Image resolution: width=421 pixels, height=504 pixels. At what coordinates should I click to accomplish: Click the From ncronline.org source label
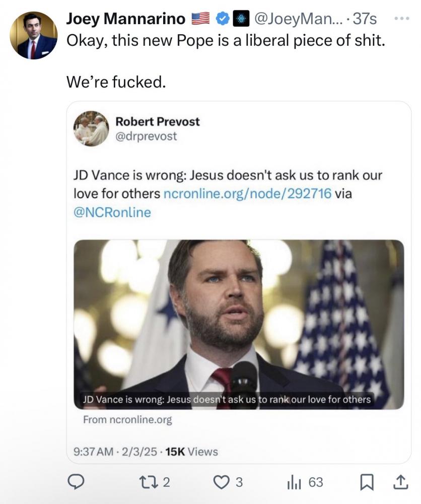click(127, 420)
